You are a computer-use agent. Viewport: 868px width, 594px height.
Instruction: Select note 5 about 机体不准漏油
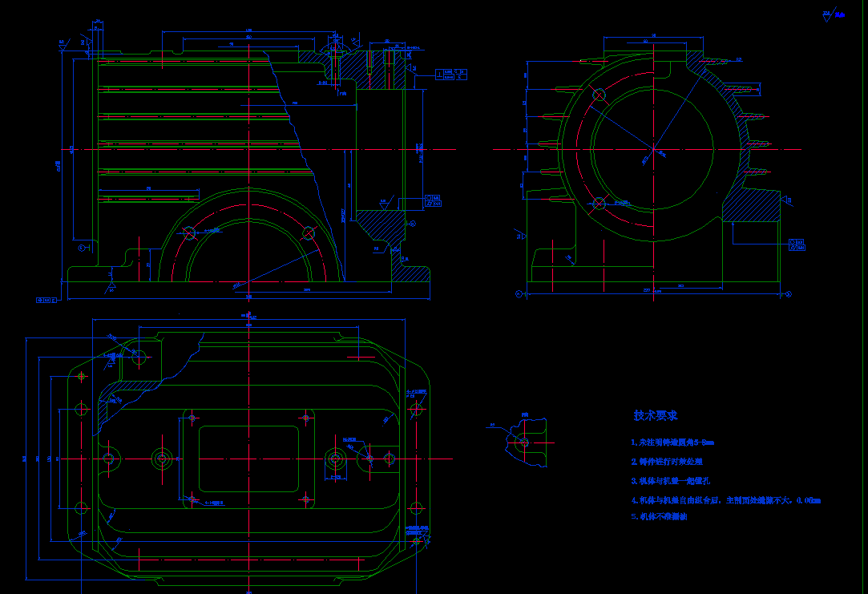pyautogui.click(x=660, y=516)
